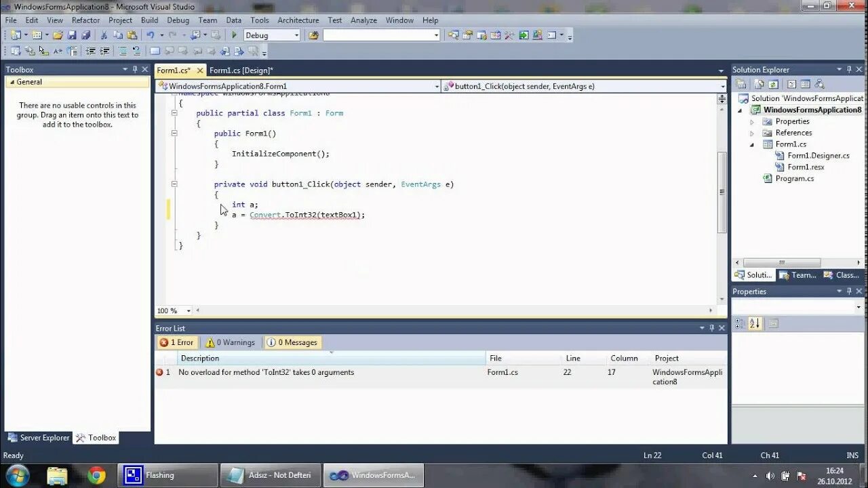The height and width of the screenshot is (488, 868).
Task: Collapse the Form1.cs node in Solution Explorer
Action: point(752,145)
